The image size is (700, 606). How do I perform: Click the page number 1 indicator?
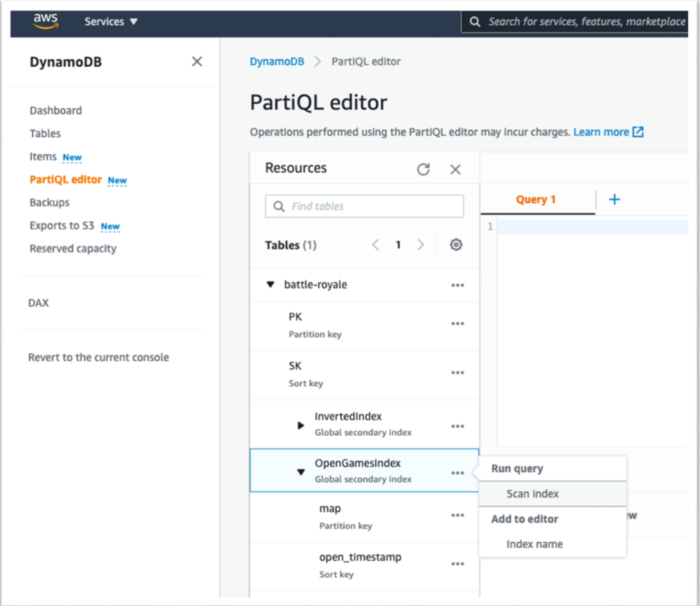(398, 245)
